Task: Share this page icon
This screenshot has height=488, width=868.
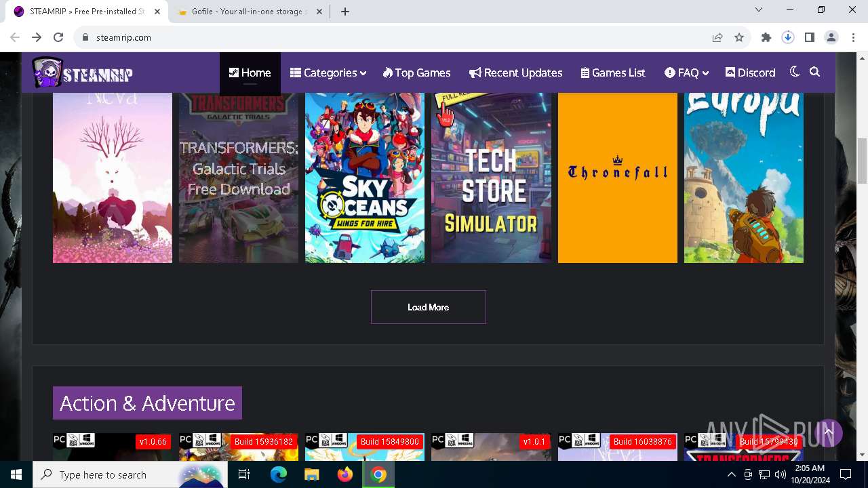Action: coord(717,37)
